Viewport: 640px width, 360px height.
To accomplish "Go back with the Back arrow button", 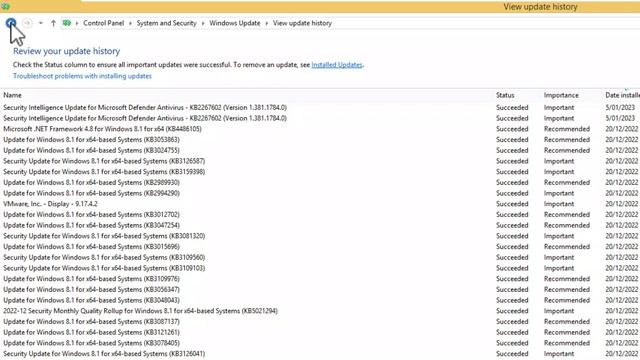I will (11, 23).
